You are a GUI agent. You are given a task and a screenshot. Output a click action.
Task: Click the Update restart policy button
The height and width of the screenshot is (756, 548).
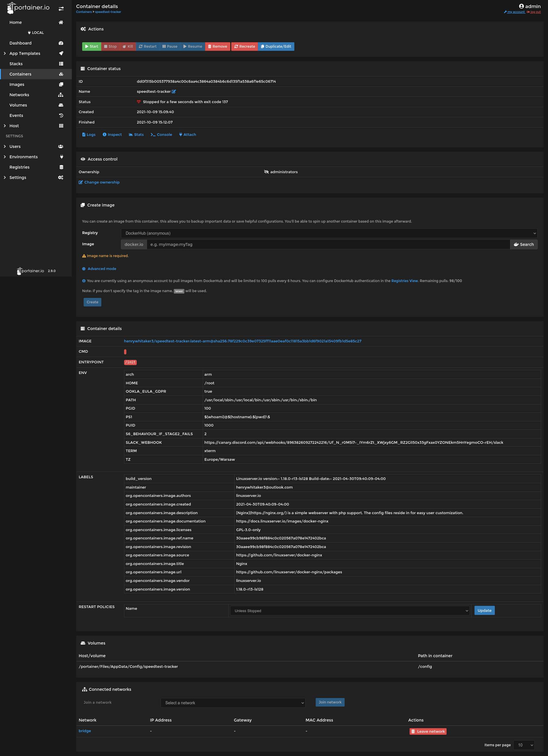484,610
